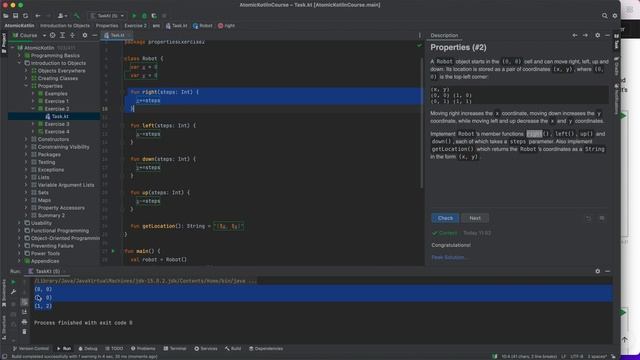640x360 pixels.
Task: Open TaskKt run configuration dropdown
Action: pyautogui.click(x=107, y=16)
